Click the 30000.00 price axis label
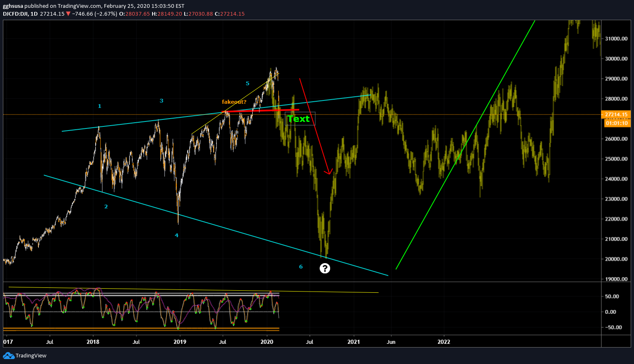 616,59
